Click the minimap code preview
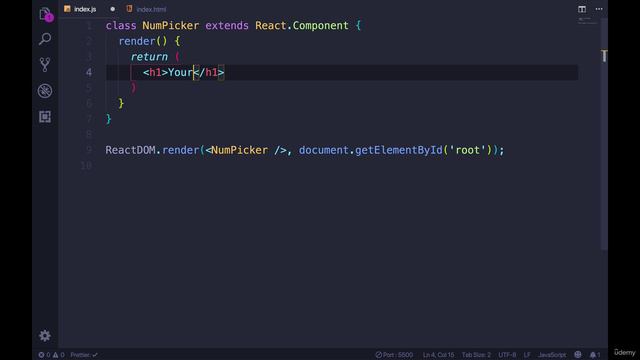Screen dimensions: 640x360 [587, 21]
